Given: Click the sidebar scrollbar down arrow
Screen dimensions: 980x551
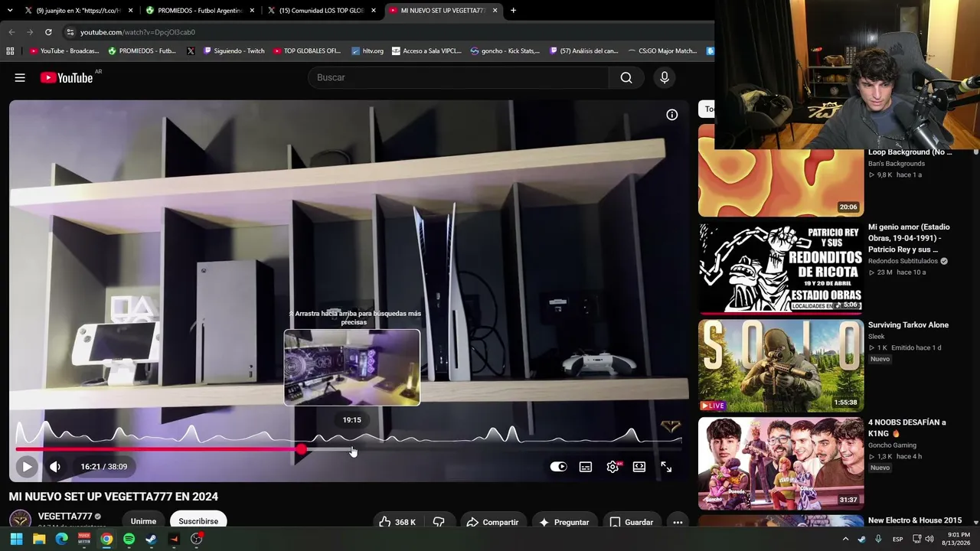Looking at the screenshot, I should [975, 522].
